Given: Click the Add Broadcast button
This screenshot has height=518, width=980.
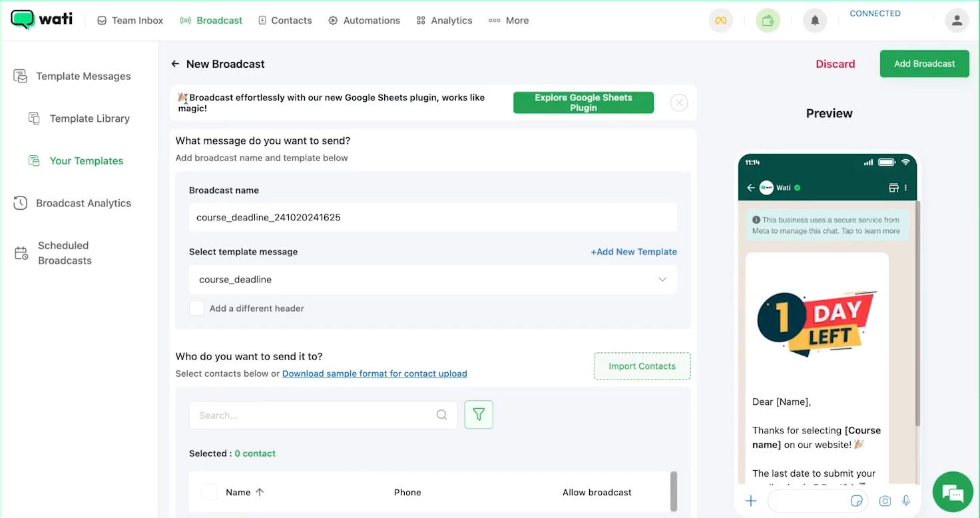Looking at the screenshot, I should click(x=924, y=64).
